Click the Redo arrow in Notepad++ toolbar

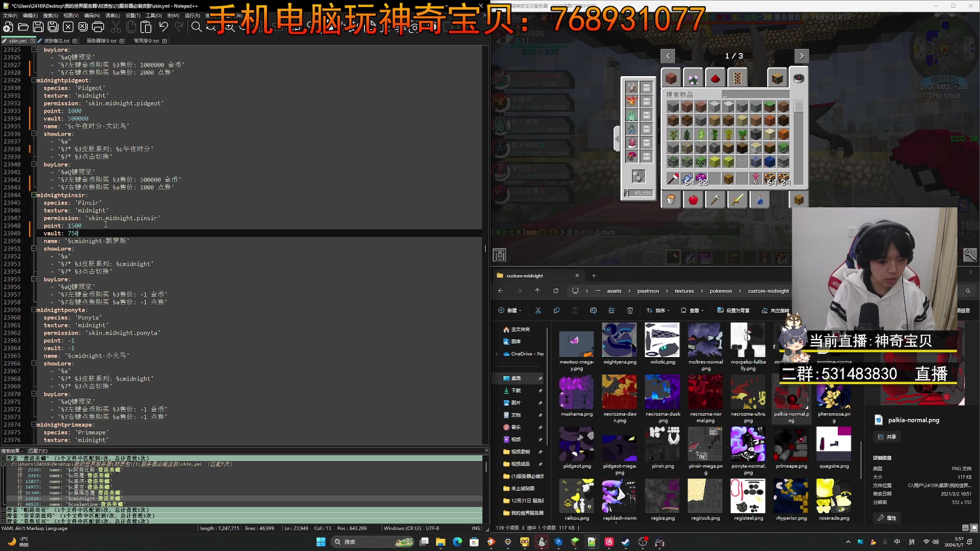(x=179, y=27)
